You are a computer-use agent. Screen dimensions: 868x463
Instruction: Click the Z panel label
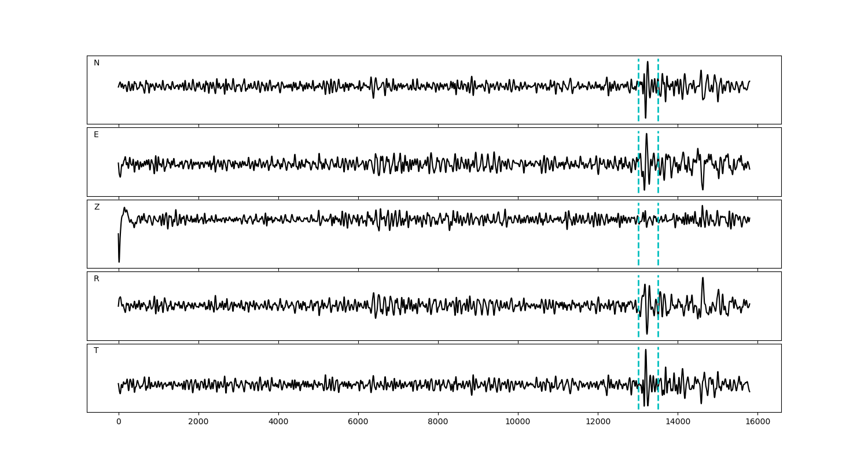tap(97, 207)
